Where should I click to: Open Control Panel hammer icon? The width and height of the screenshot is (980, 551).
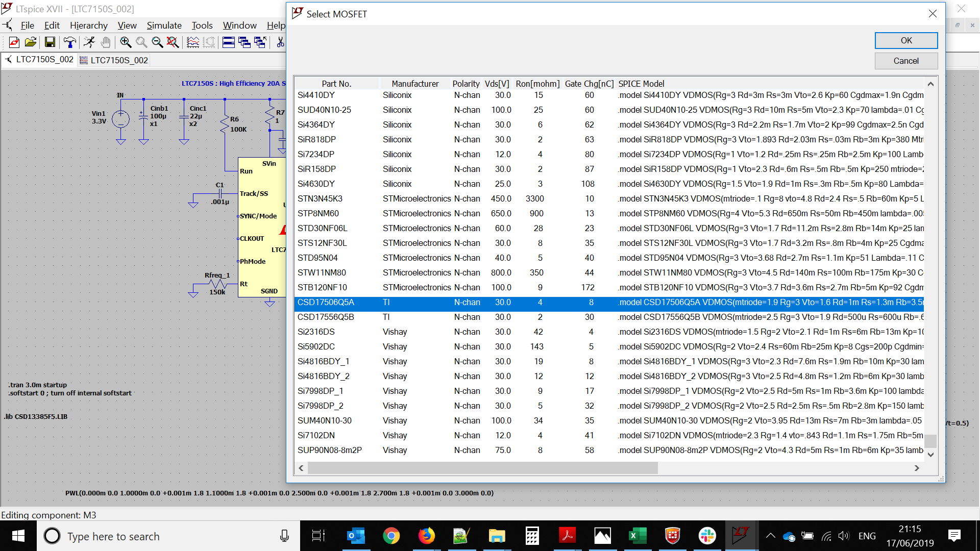click(69, 42)
